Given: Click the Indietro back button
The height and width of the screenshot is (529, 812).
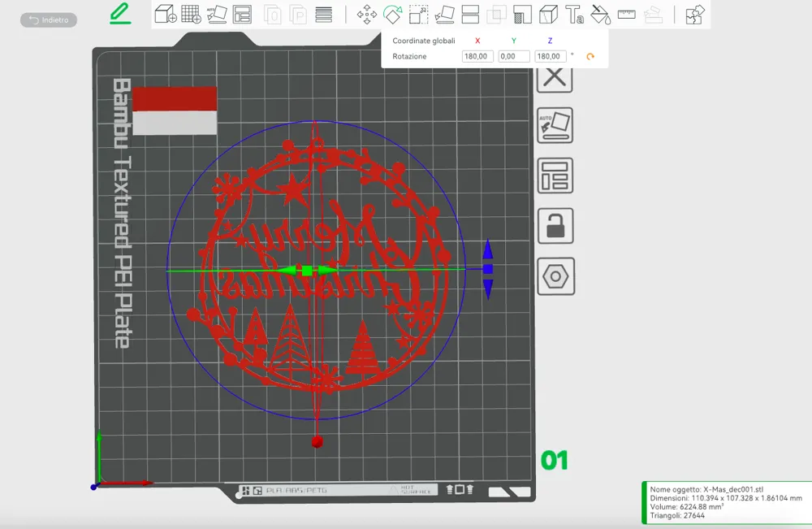Looking at the screenshot, I should pyautogui.click(x=49, y=20).
